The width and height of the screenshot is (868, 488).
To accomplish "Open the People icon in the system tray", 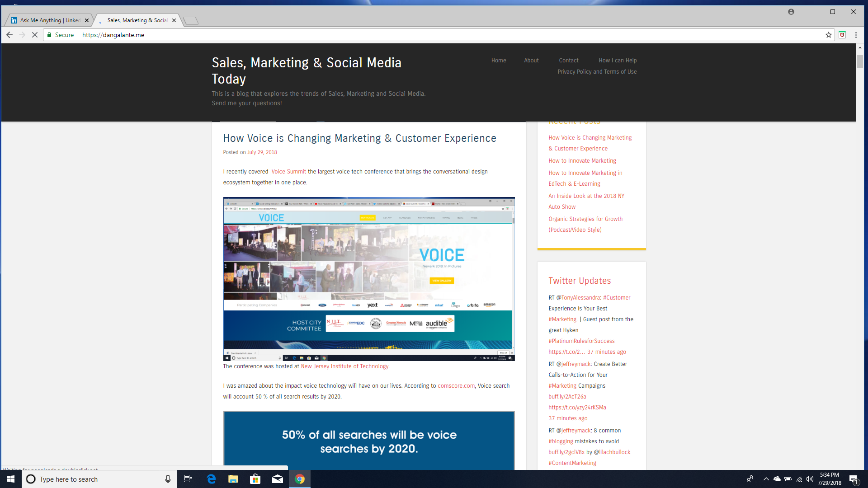I will pyautogui.click(x=750, y=479).
